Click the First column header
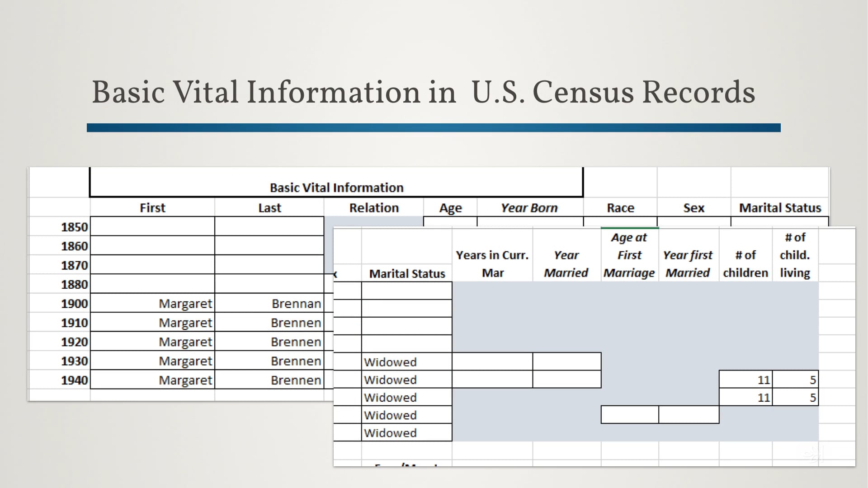This screenshot has height=488, width=868. [152, 207]
